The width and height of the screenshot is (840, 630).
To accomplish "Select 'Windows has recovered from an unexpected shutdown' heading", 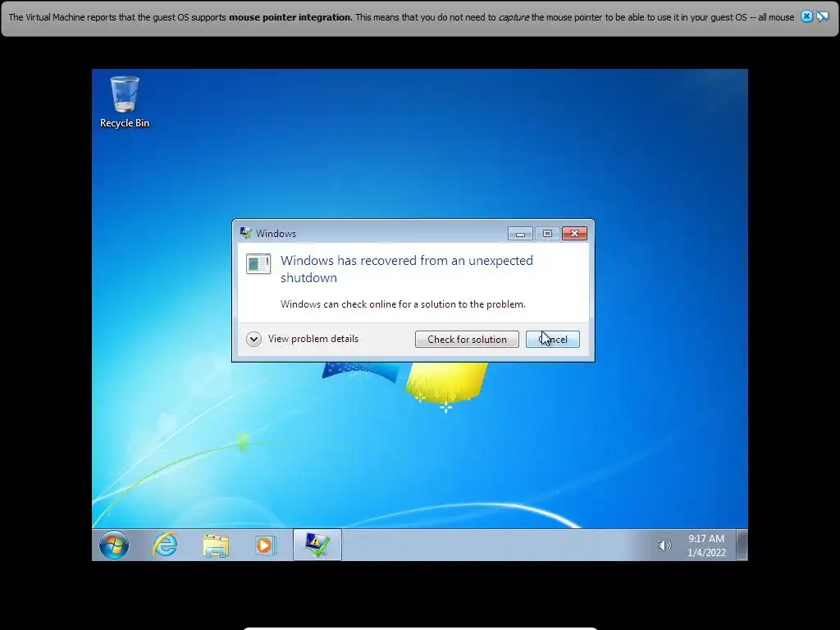I will (x=407, y=269).
